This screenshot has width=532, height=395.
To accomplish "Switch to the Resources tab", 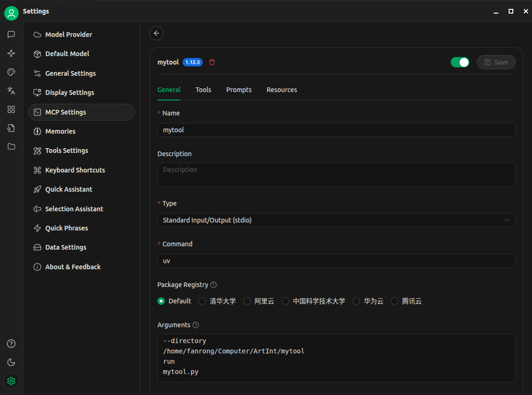I will click(282, 90).
